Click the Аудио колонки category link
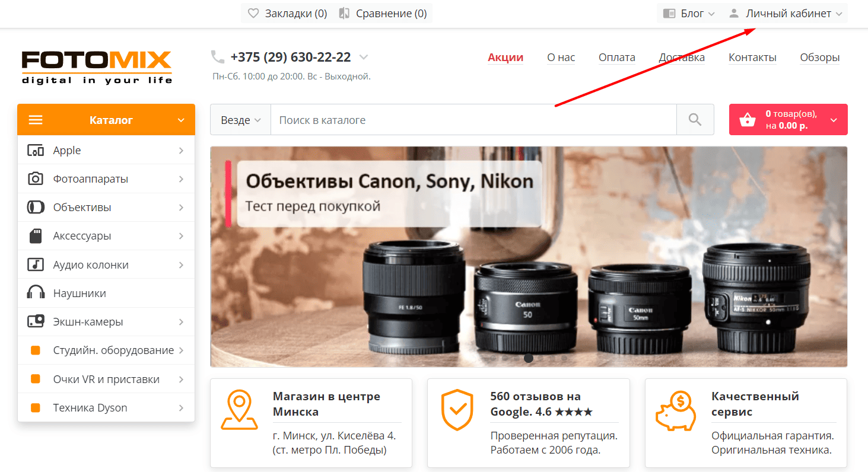This screenshot has height=472, width=868. coord(91,264)
